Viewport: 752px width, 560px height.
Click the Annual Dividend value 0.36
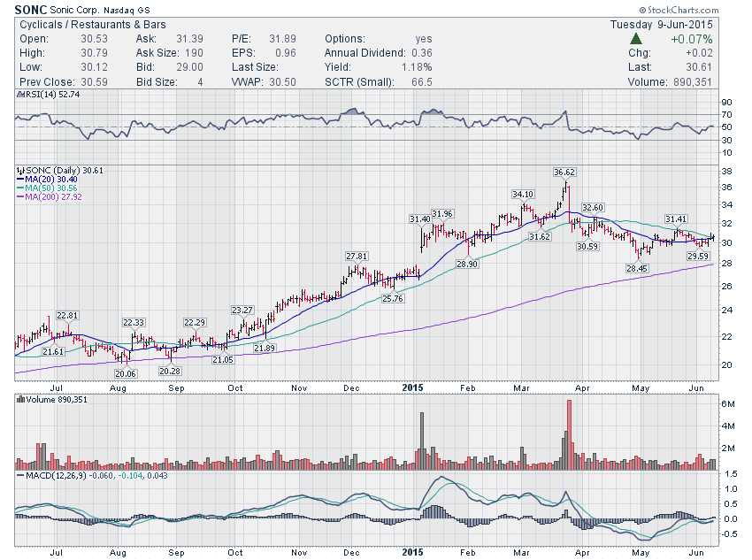[421, 53]
